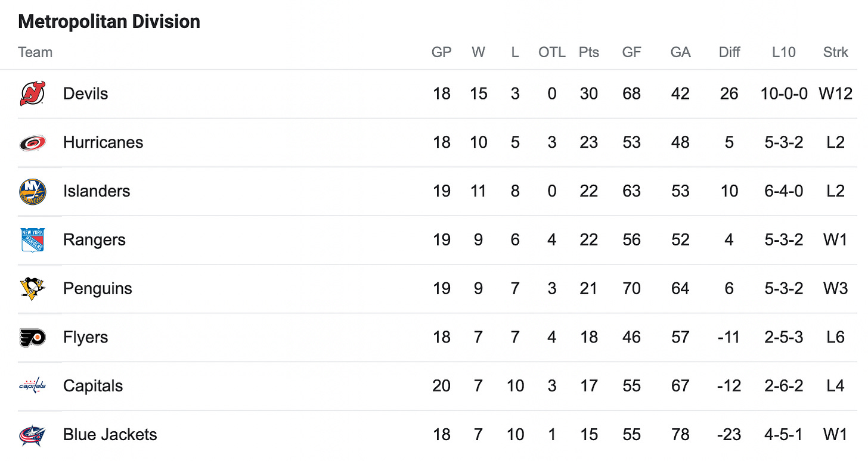
Task: Open the Devils team name link
Action: tap(86, 94)
